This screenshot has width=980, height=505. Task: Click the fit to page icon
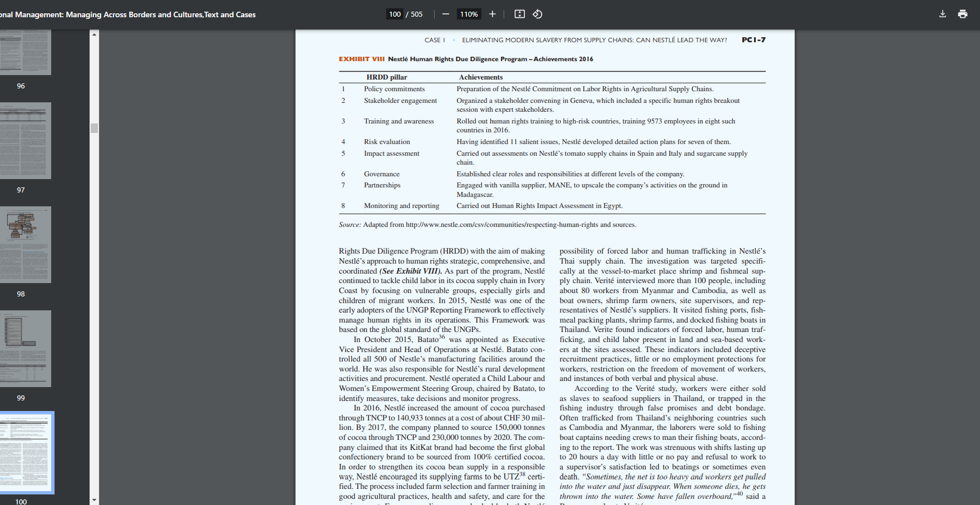point(520,14)
